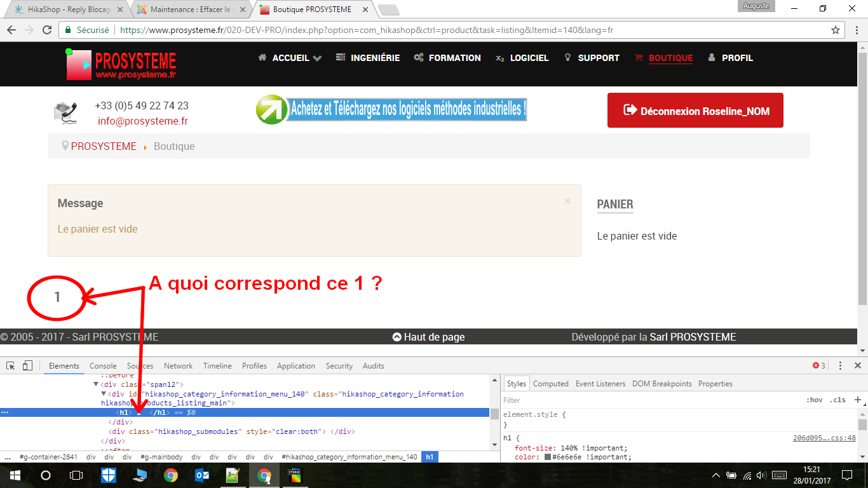
Task: Select #g-container-2841 in the DOM breadcrumb
Action: (48, 457)
